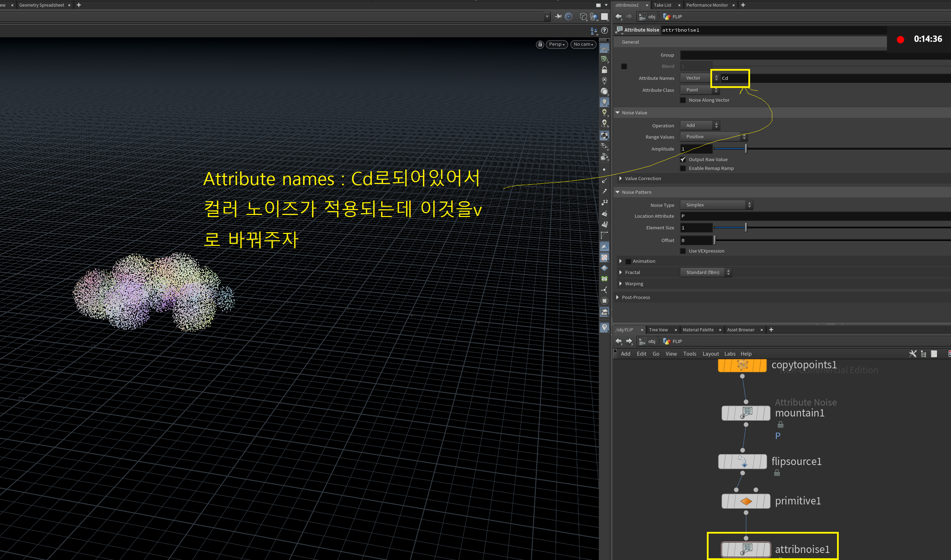Enable Remap Ramp checkbox
The width and height of the screenshot is (951, 560).
tap(683, 168)
